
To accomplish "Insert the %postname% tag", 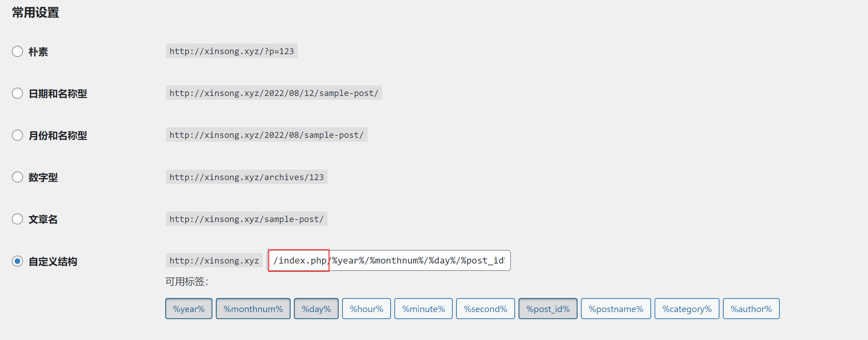I will tap(616, 309).
